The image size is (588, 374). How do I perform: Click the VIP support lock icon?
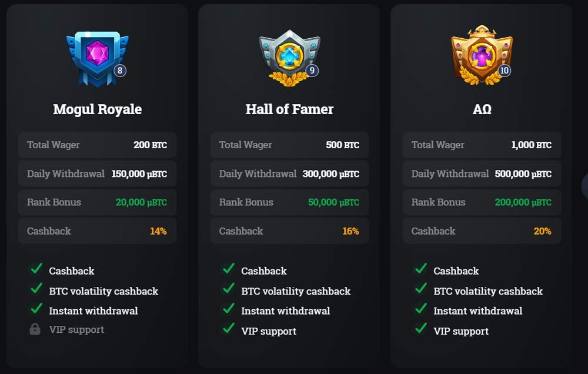click(35, 329)
